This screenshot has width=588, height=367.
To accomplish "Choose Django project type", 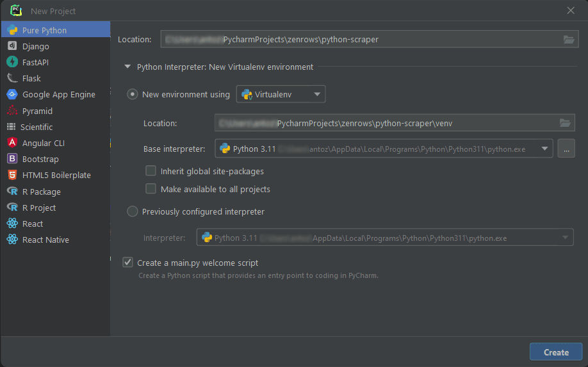I will pos(56,46).
